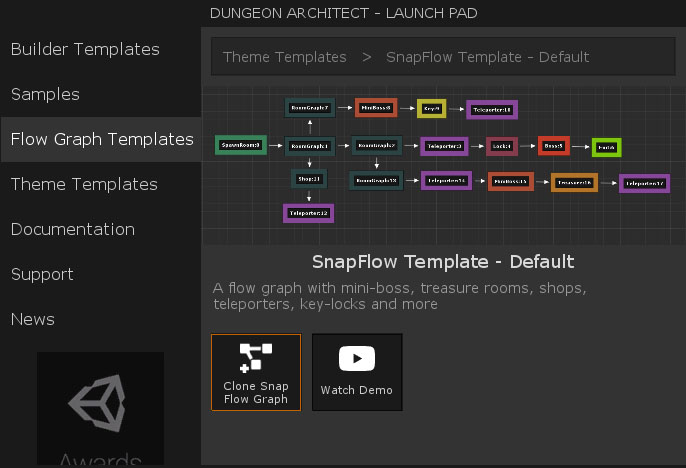Click the Clone Snap Flow Graph button

click(x=256, y=372)
